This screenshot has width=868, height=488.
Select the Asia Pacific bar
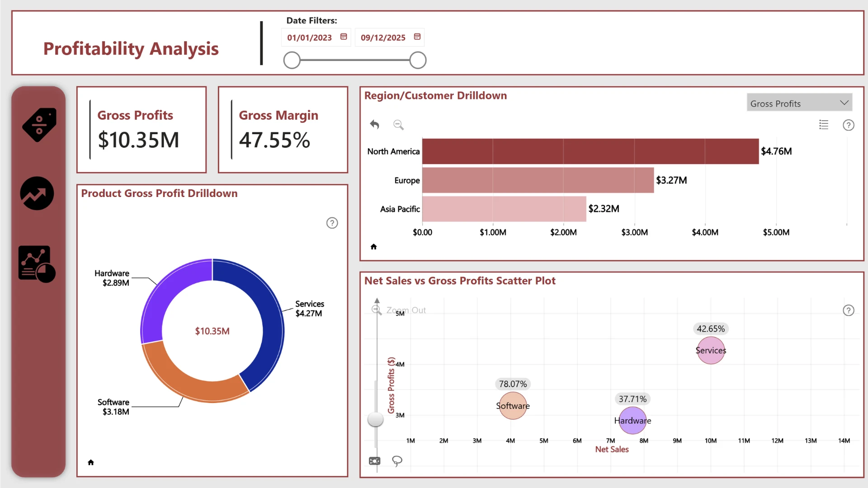[x=504, y=209]
